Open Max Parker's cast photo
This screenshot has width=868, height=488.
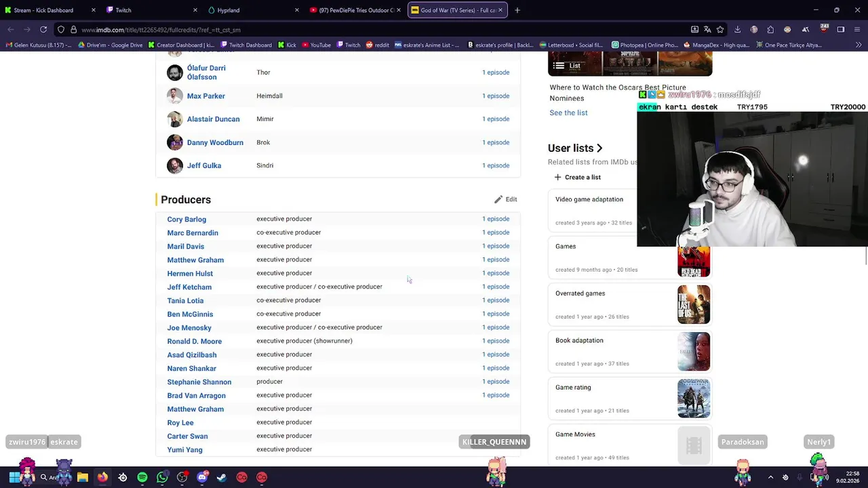(175, 96)
